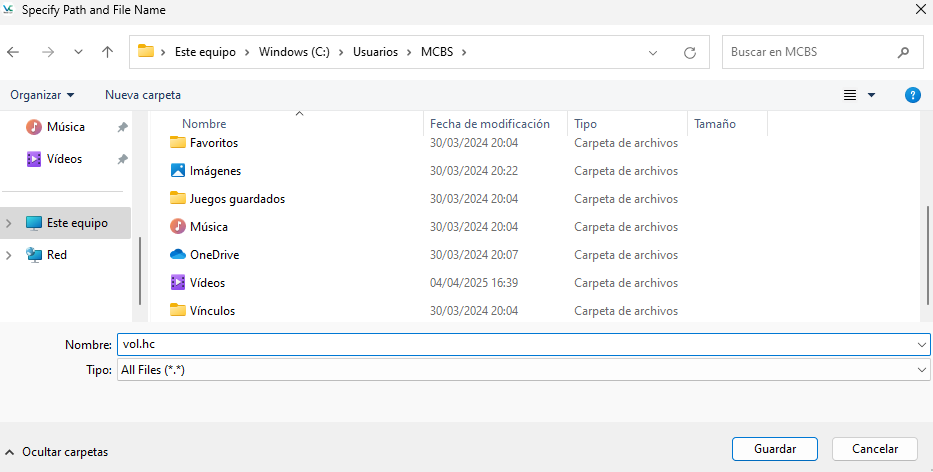The height and width of the screenshot is (472, 933).
Task: Open the Organizar menu
Action: [42, 95]
